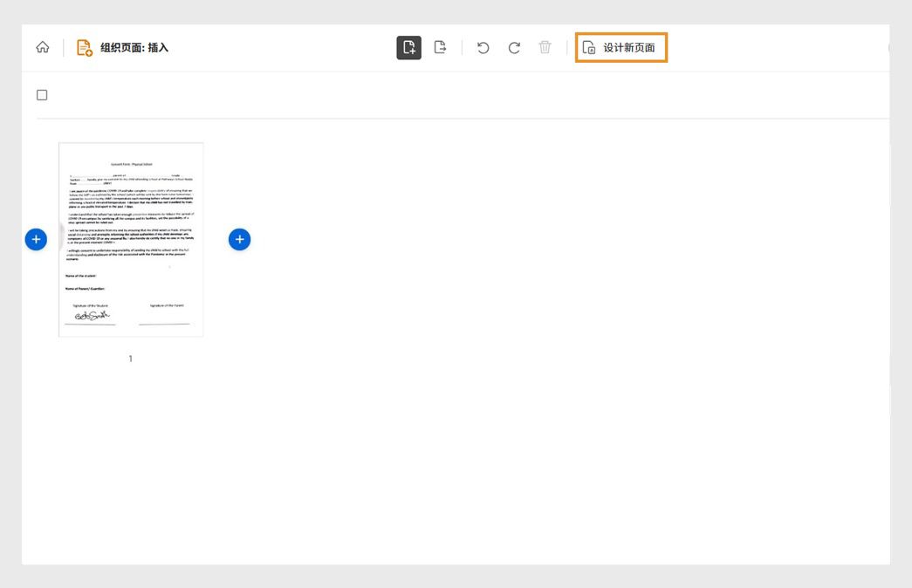Redo the last action with the redo arrow
This screenshot has height=588, width=912.
513,48
